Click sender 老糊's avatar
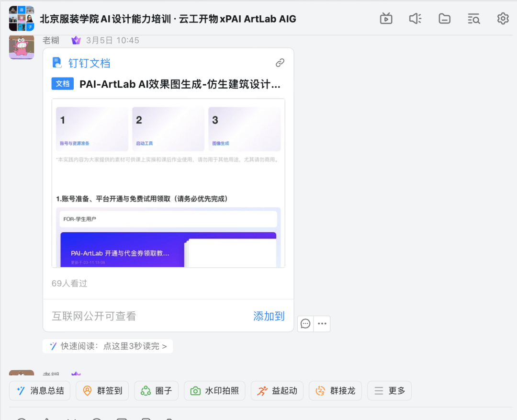The height and width of the screenshot is (420, 517). (x=22, y=47)
